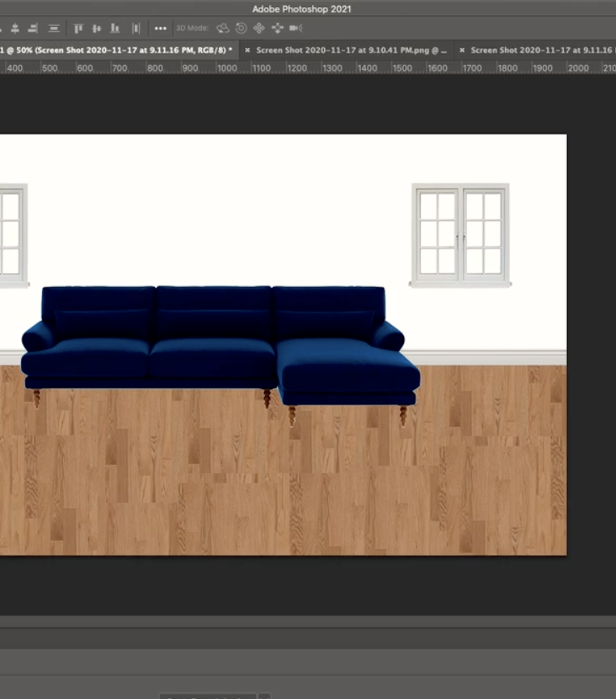Select Align top edges icon
This screenshot has height=699, width=616.
(78, 28)
